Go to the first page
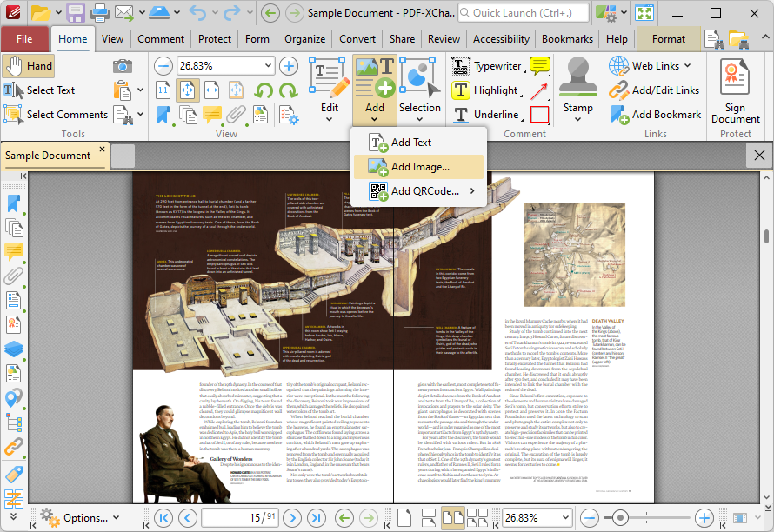 [163, 518]
